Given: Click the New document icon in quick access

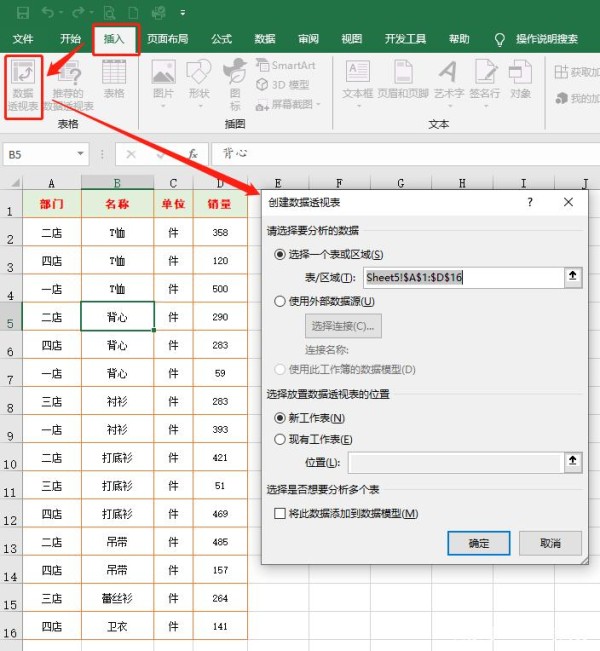Looking at the screenshot, I should click(x=133, y=13).
